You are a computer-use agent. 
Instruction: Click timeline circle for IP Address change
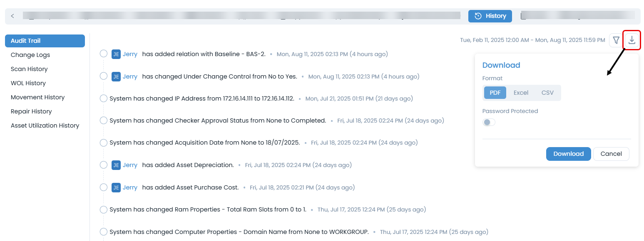(104, 98)
